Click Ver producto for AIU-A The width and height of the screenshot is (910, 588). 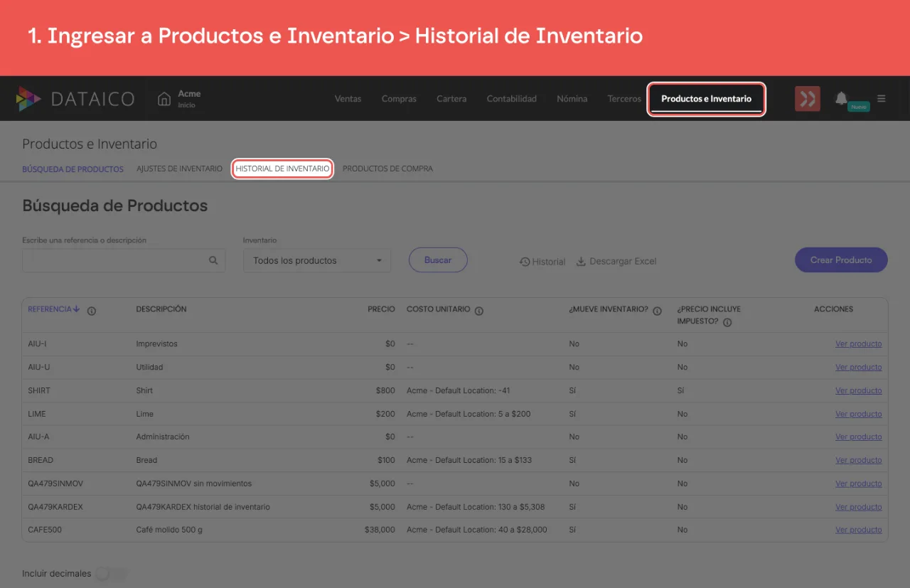pyautogui.click(x=858, y=437)
